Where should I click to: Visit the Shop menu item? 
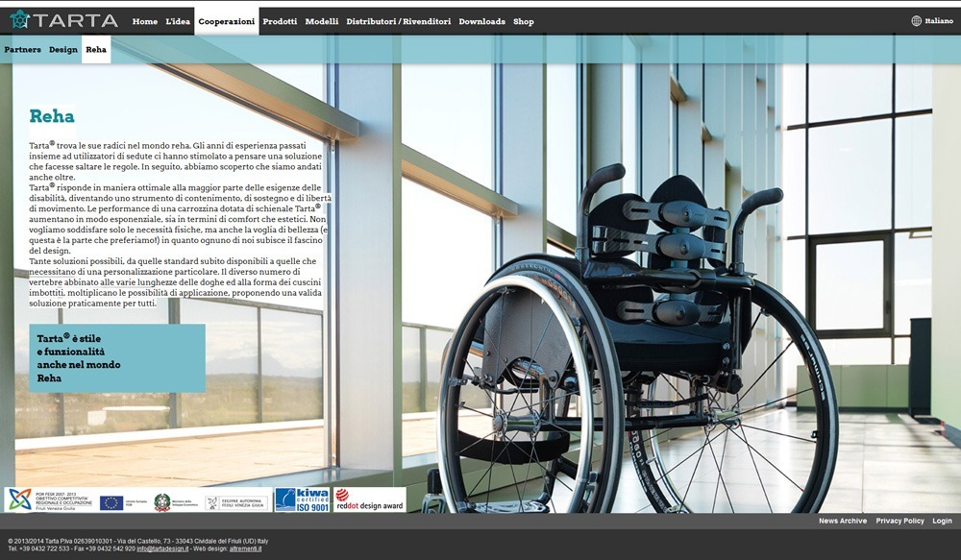[x=524, y=21]
